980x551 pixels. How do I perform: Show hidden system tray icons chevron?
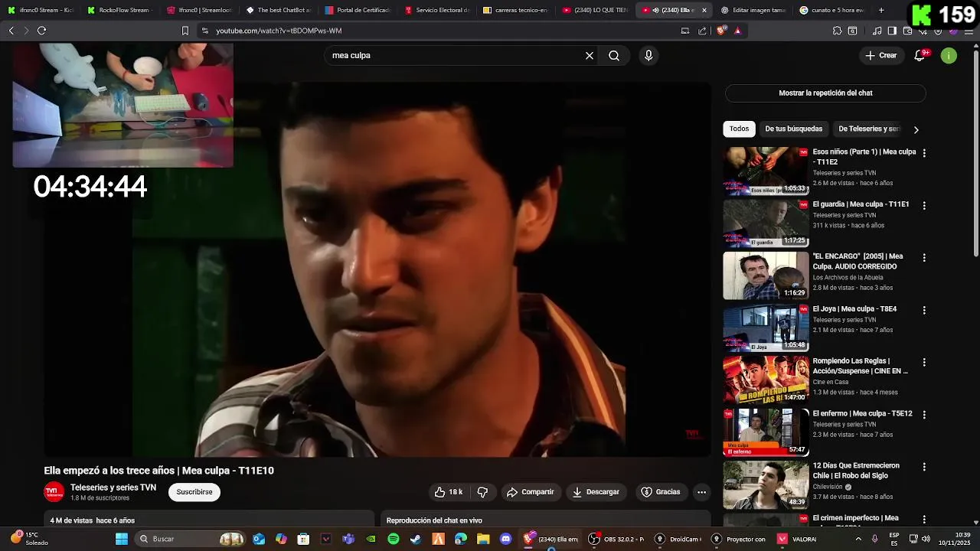click(x=857, y=539)
